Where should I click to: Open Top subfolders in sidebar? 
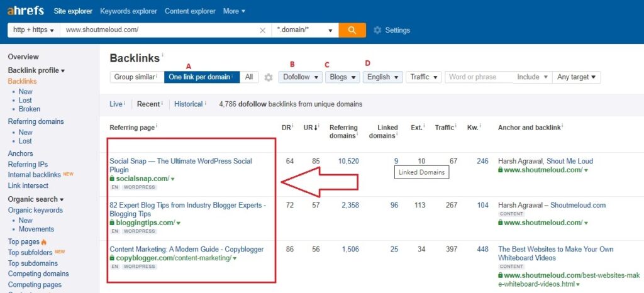(30, 252)
